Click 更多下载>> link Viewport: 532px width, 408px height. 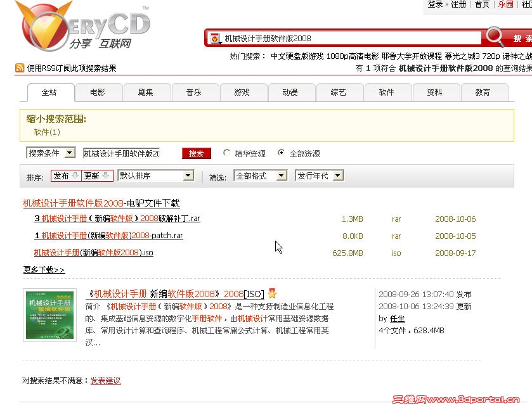click(x=44, y=270)
